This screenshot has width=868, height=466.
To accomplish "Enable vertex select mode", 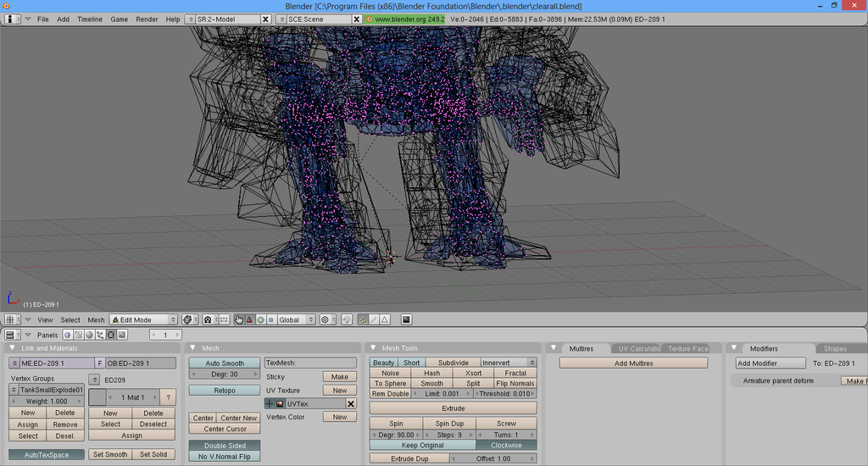I will [x=363, y=320].
